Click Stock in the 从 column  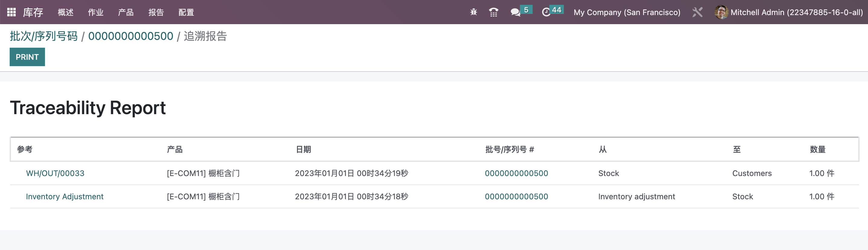coord(608,173)
